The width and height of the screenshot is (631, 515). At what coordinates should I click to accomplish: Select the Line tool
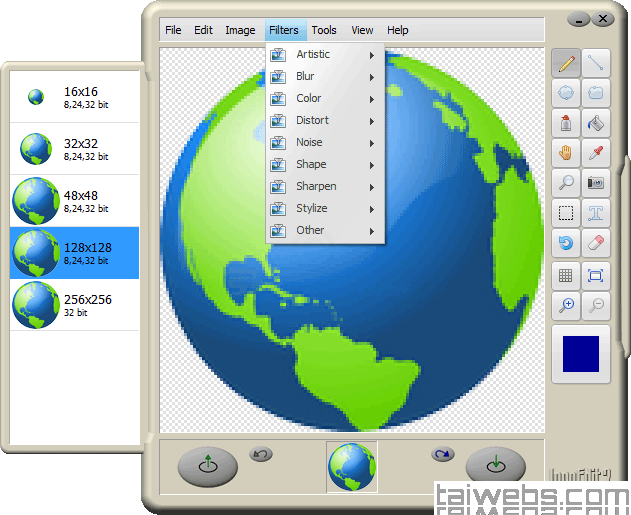pos(596,64)
